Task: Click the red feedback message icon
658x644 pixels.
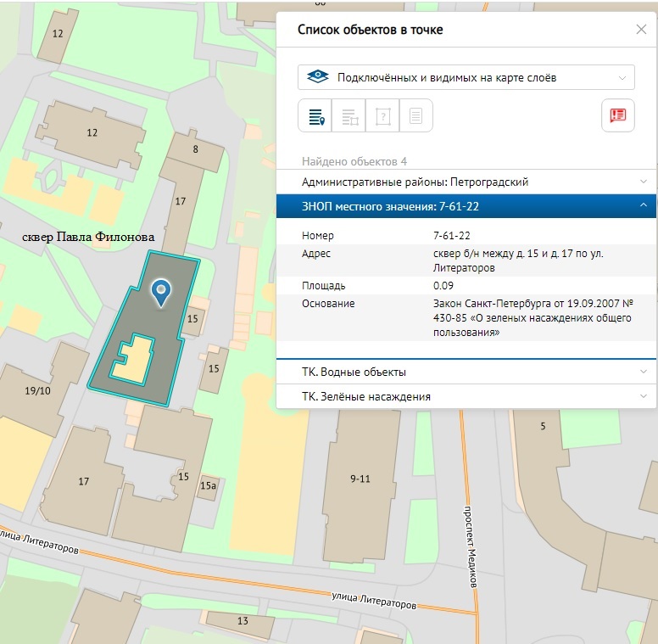Action: click(617, 116)
